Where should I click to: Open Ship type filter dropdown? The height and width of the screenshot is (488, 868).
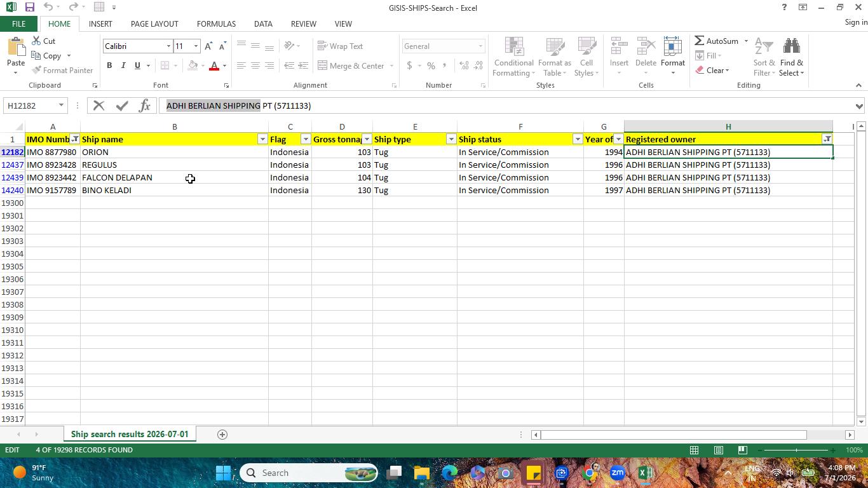(451, 139)
